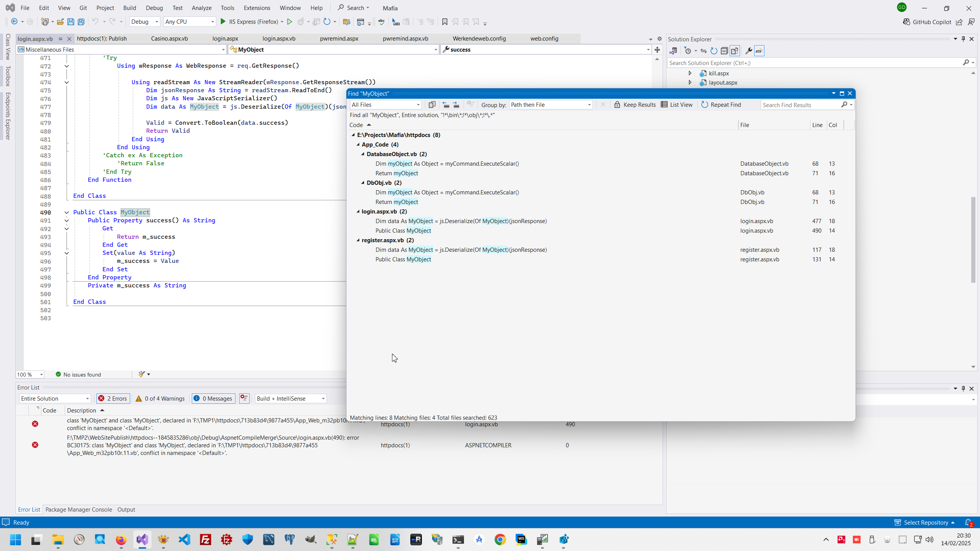The image size is (980, 551).
Task: Click the bookmark toggle icon in toolbar
Action: click(444, 22)
